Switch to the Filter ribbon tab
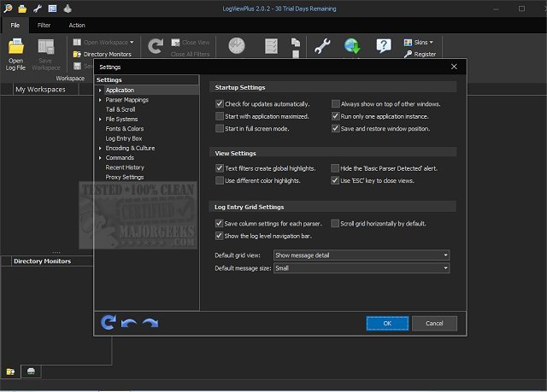Screen dimensions: 547x392 pos(44,26)
